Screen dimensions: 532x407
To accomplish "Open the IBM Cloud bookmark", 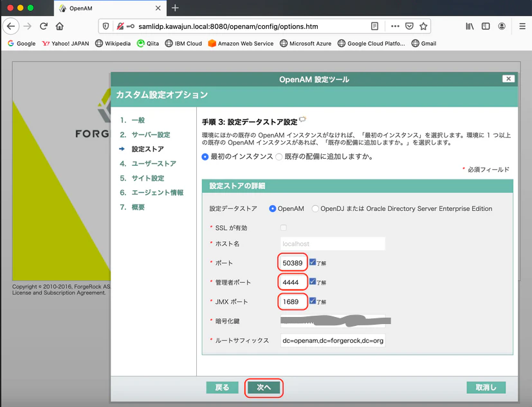I will pyautogui.click(x=183, y=44).
